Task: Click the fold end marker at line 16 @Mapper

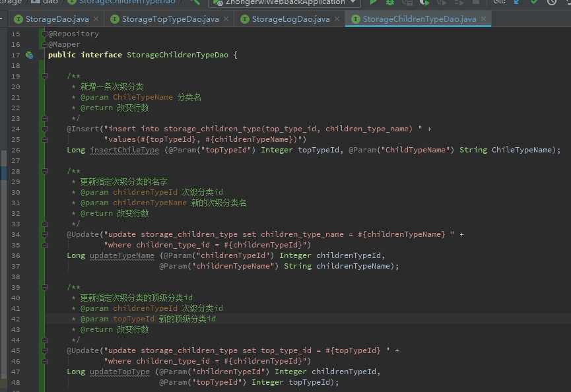Action: point(44,44)
